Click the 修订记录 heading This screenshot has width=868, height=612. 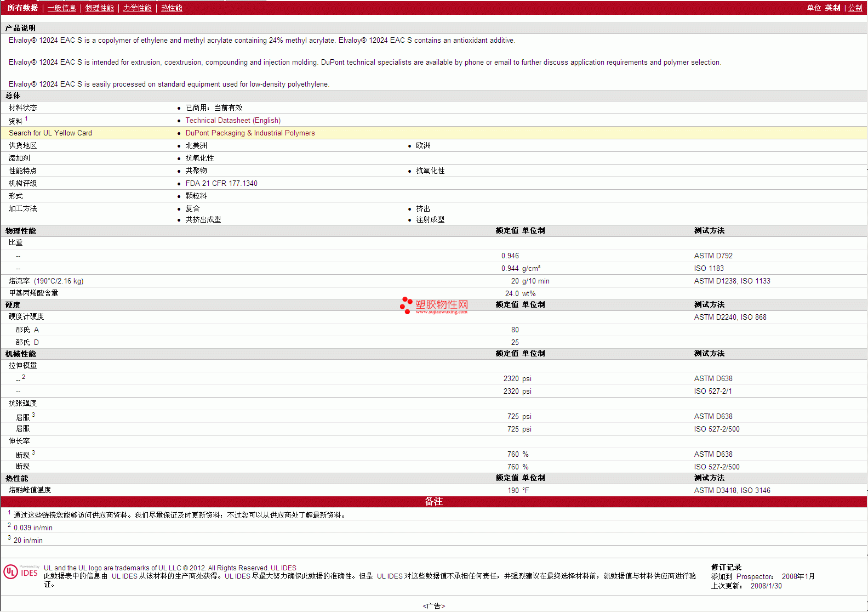[x=726, y=567]
